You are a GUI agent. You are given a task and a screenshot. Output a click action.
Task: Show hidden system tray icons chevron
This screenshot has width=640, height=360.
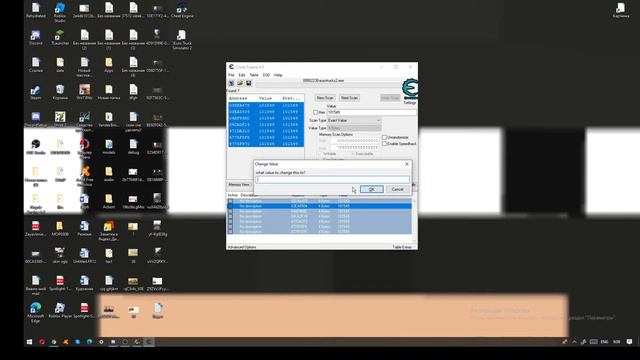pyautogui.click(x=574, y=342)
